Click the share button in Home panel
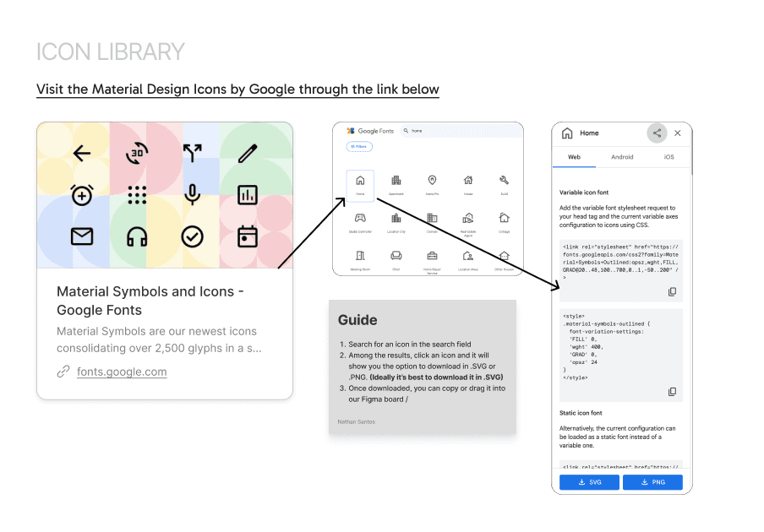Image resolution: width=764 pixels, height=532 pixels. (657, 133)
